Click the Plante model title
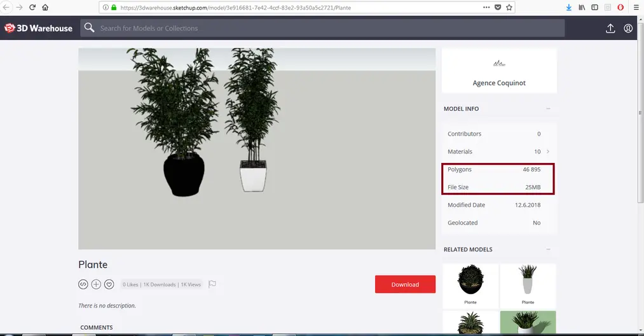The height and width of the screenshot is (336, 644). [x=93, y=265]
